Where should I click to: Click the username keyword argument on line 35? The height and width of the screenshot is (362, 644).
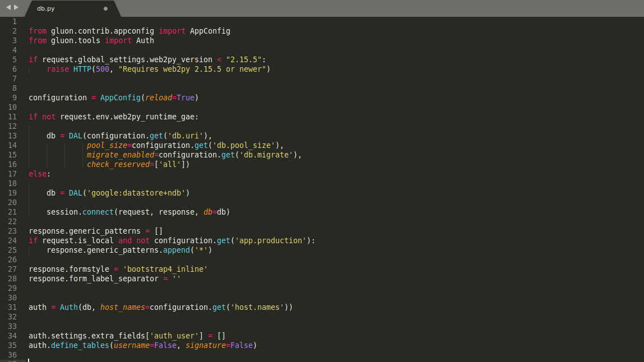[131, 346]
